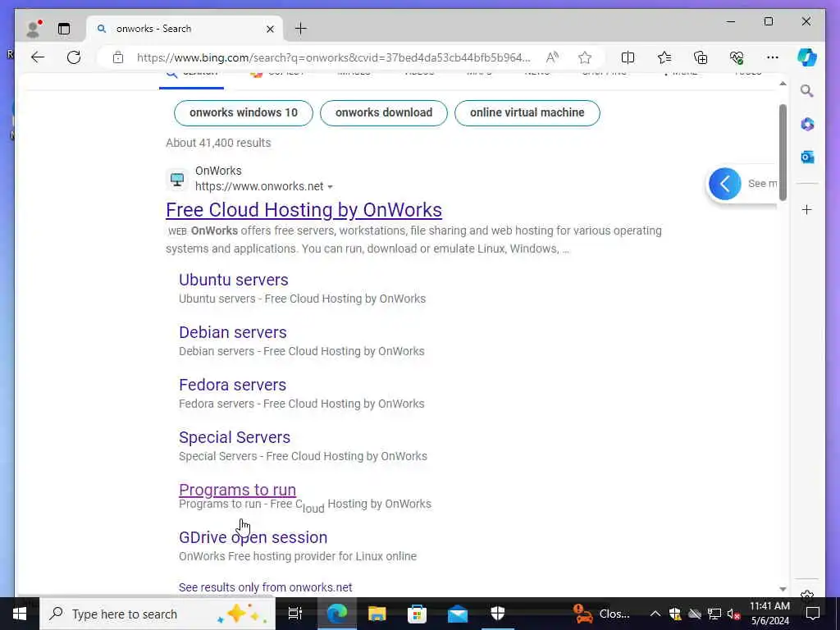The image size is (840, 630).
Task: Open Programs to run link
Action: (237, 490)
